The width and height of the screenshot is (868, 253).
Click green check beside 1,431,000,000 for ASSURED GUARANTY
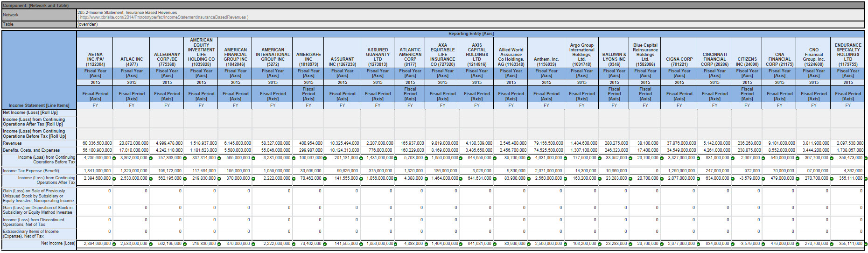coord(396,158)
